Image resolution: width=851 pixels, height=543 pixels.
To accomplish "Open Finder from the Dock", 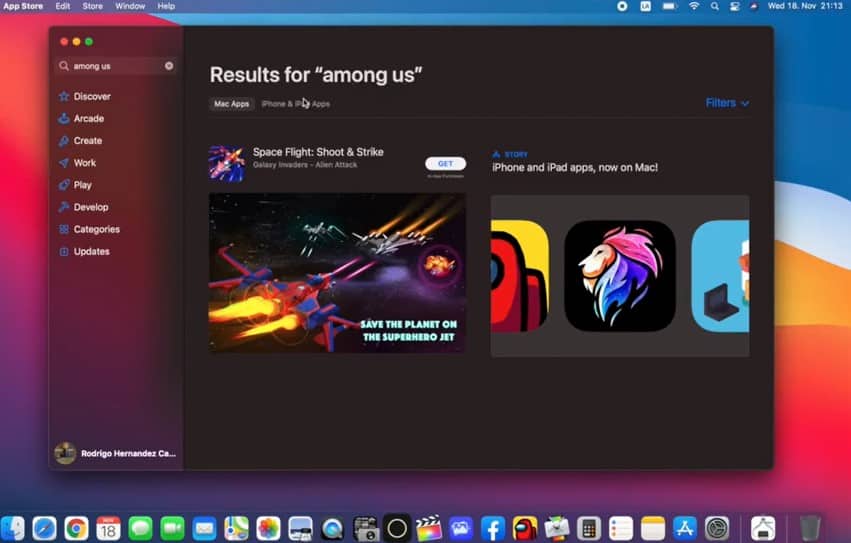I will click(x=13, y=528).
